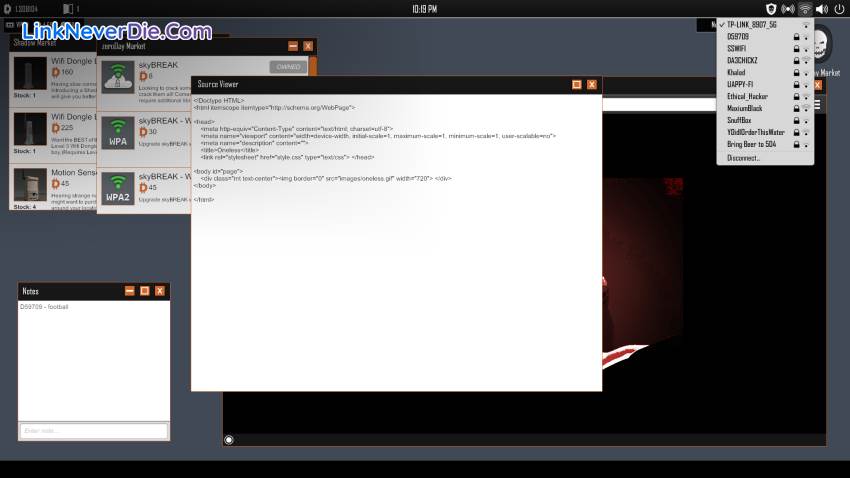This screenshot has width=850, height=478.
Task: Connect to the DS9709 WiFi network
Action: coord(741,36)
